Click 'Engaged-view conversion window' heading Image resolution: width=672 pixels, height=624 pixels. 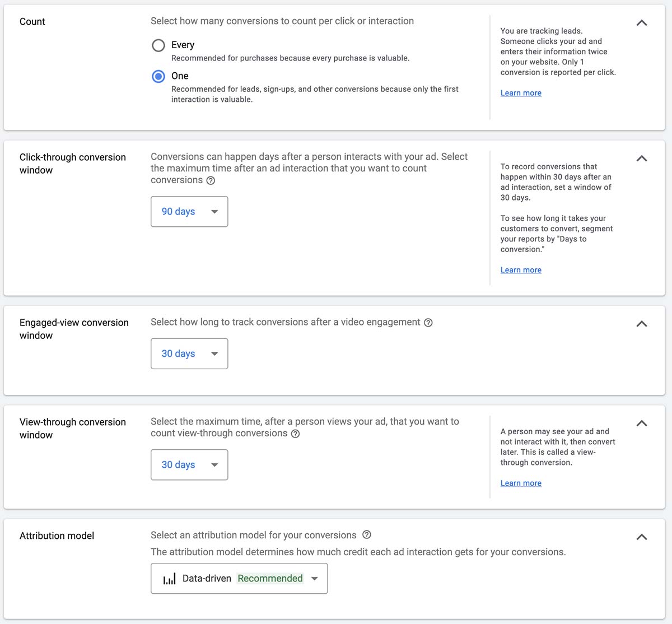point(74,329)
